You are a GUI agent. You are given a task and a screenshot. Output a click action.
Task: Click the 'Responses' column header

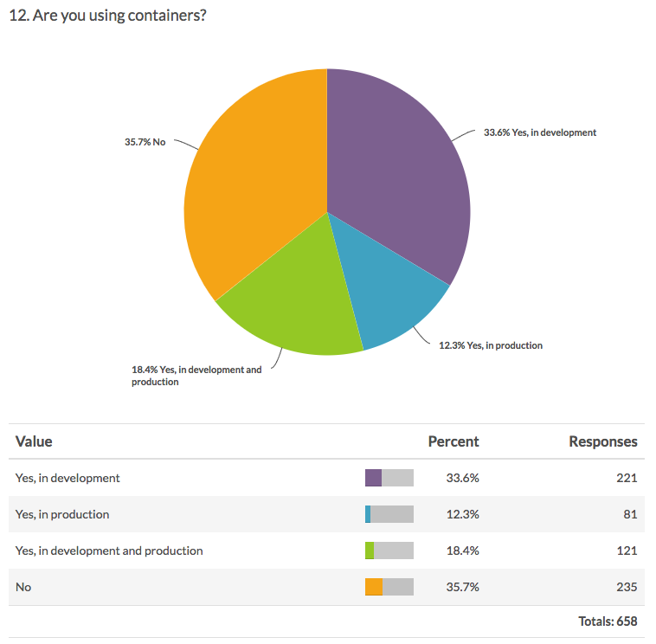coord(602,441)
